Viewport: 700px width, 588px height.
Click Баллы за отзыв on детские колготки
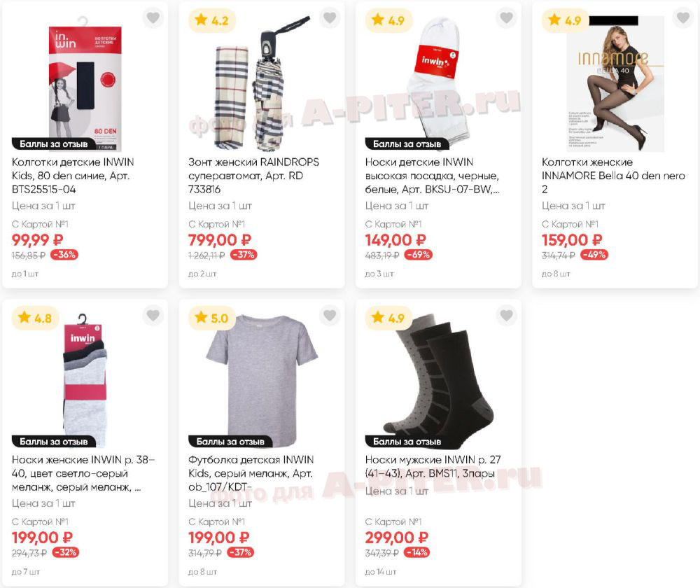coord(54,143)
